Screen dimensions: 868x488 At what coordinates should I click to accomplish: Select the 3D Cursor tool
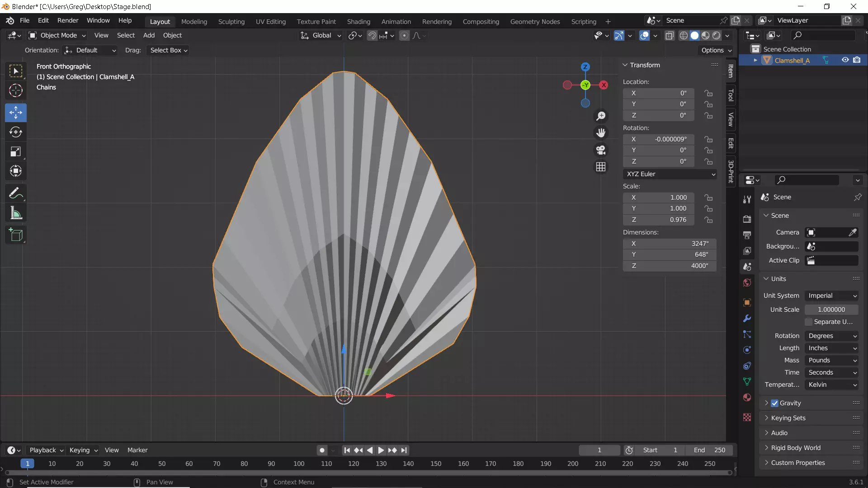click(16, 91)
